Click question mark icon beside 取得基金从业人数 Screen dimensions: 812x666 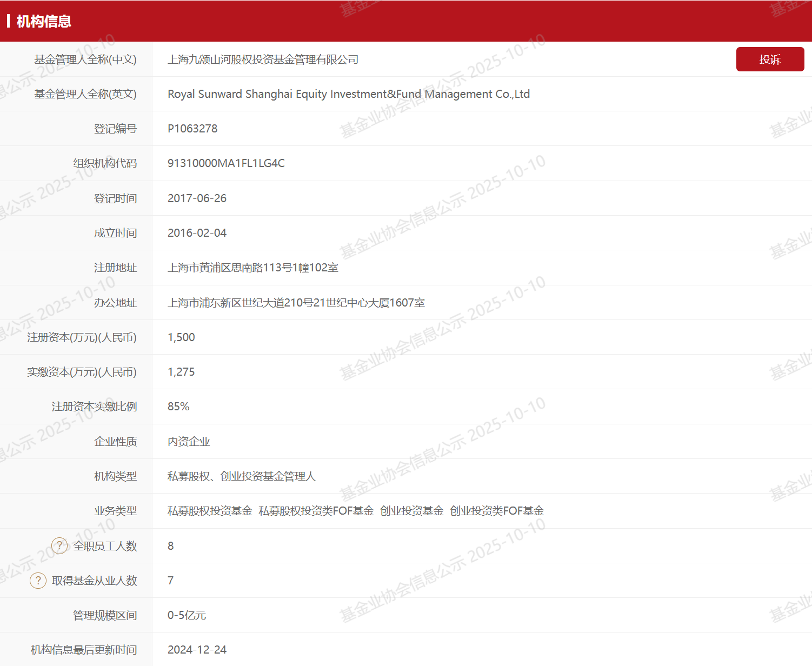tap(38, 581)
